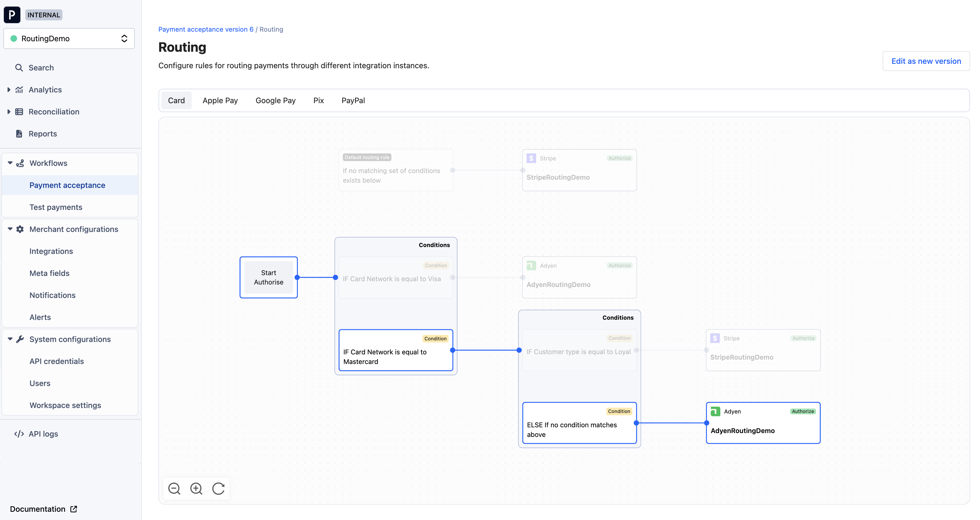Click the Workflows section label
The width and height of the screenshot is (980, 520).
(48, 163)
